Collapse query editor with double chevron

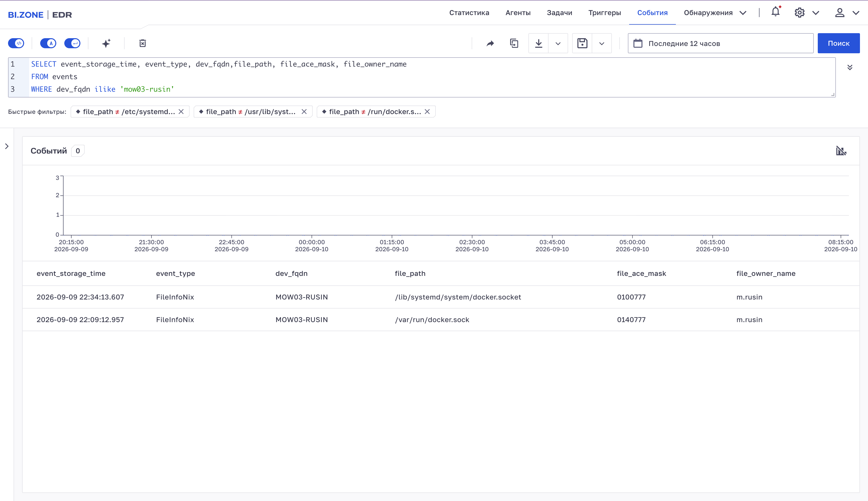(x=850, y=67)
